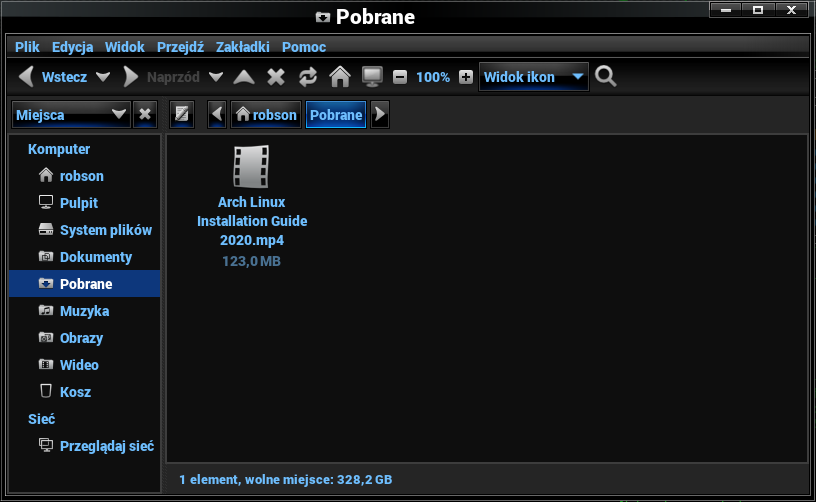816x502 pixels.
Task: Open the Miejsca sidebar selector dropdown
Action: click(70, 114)
